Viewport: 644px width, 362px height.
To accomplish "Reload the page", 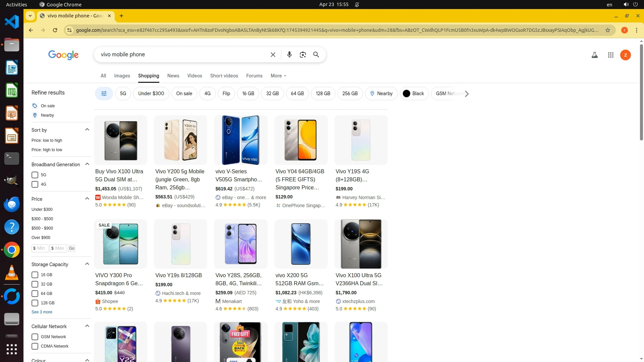I will (x=55, y=30).
